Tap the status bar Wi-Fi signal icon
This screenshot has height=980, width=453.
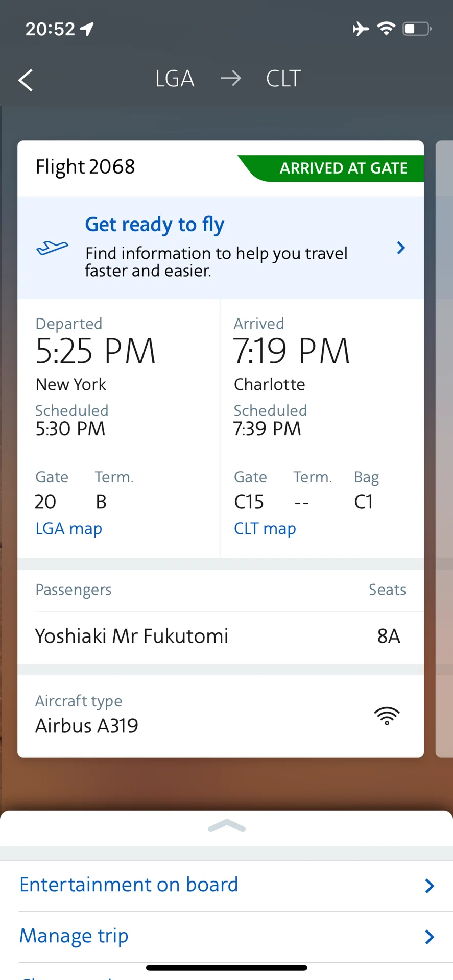pos(387,29)
